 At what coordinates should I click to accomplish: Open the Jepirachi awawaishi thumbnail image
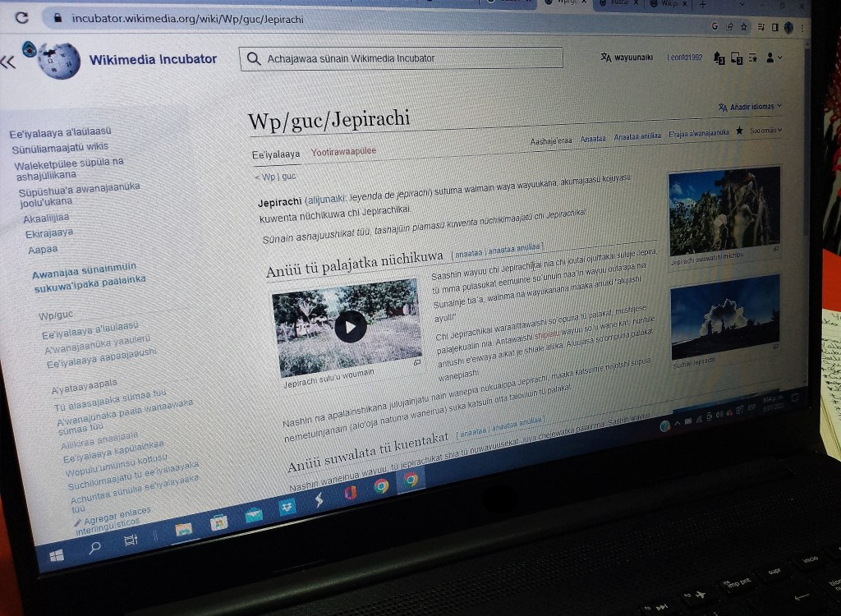(x=724, y=211)
